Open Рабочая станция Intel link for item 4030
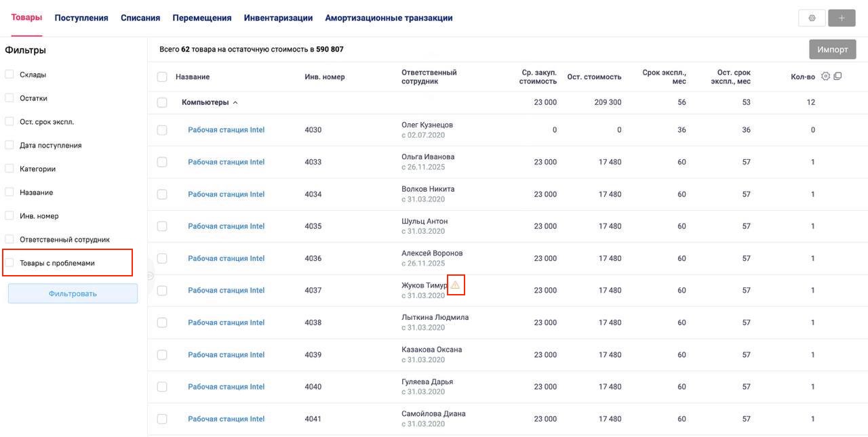The width and height of the screenshot is (868, 437). pyautogui.click(x=226, y=130)
